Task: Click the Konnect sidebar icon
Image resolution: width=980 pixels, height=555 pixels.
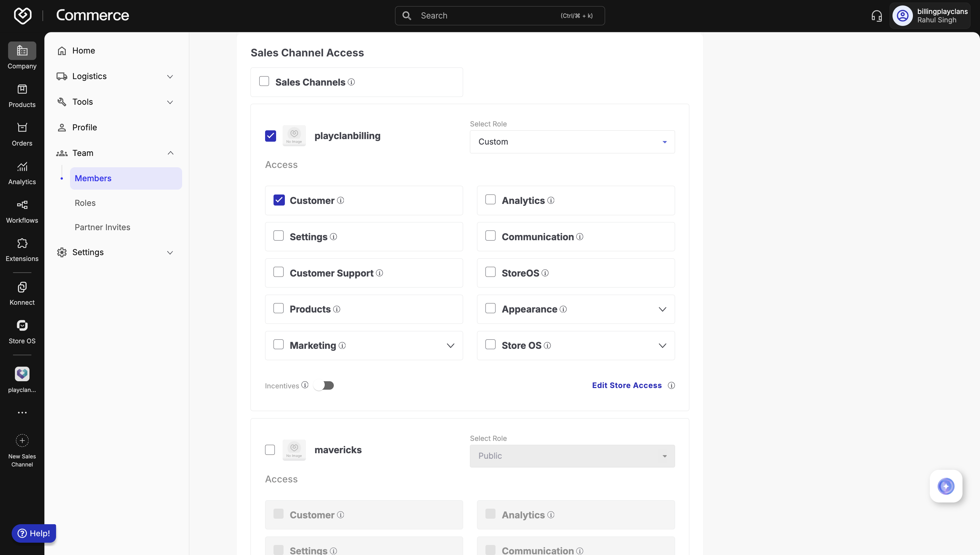Action: tap(22, 287)
